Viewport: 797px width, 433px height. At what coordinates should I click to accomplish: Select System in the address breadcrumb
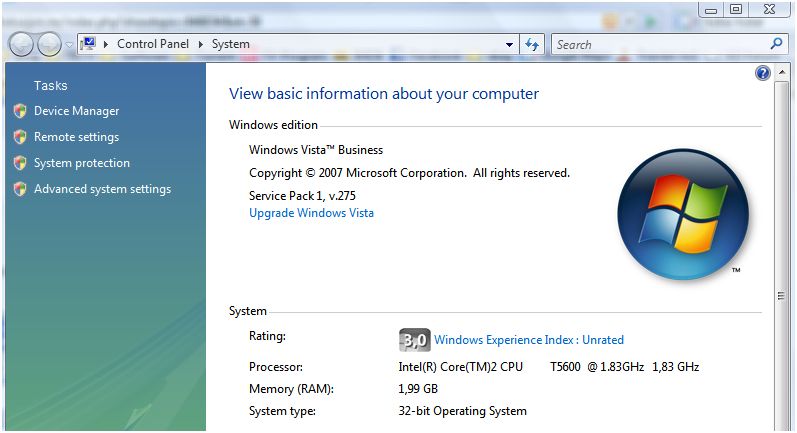(x=230, y=44)
